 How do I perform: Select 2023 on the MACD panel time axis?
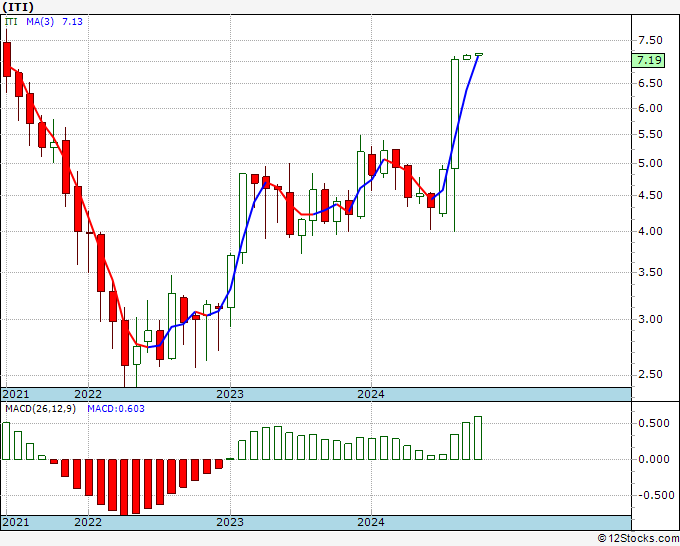[x=230, y=522]
